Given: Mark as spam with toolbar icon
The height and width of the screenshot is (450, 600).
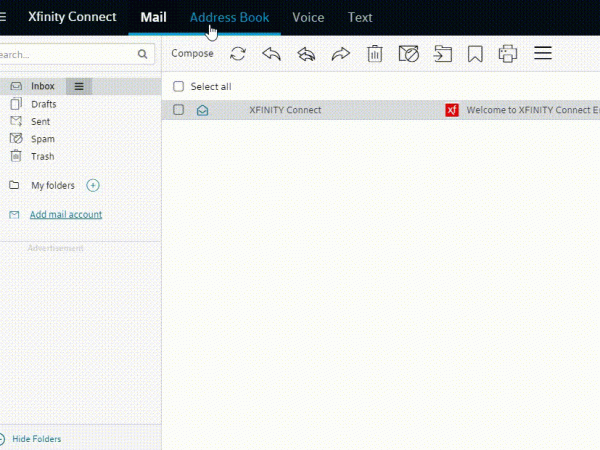Looking at the screenshot, I should 408,54.
